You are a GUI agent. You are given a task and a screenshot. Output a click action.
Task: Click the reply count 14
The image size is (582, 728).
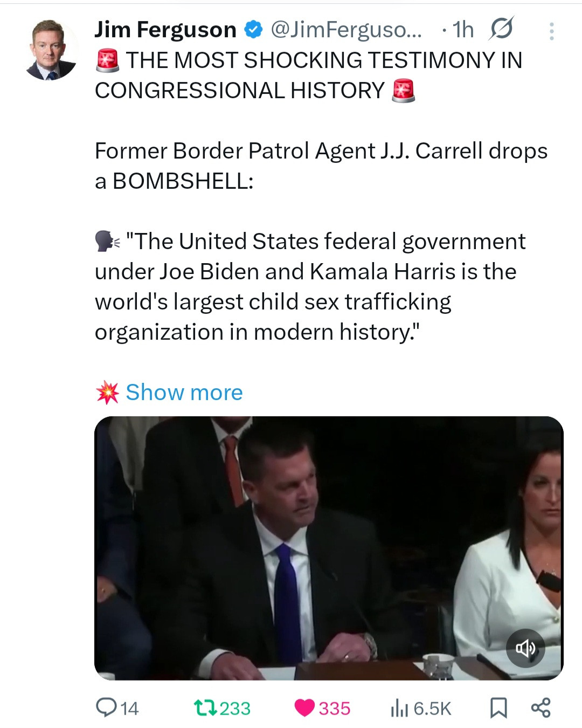(129, 708)
